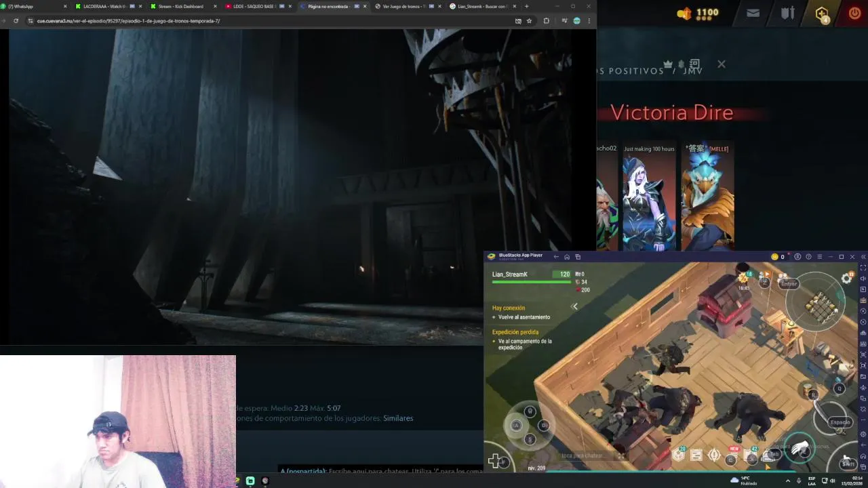Viewport: 868px width, 488px height.
Task: Collapse the game quest list arrow
Action: (x=574, y=306)
